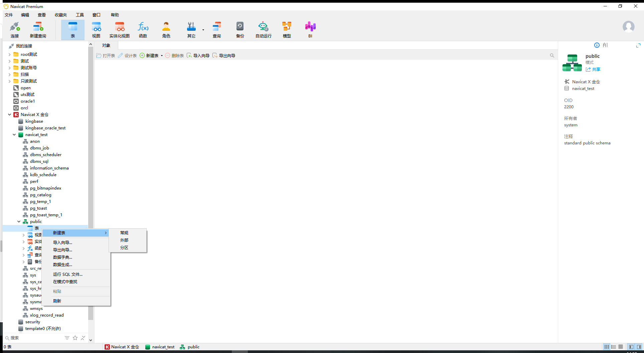Select 导入向导... in the context menu

click(x=76, y=243)
